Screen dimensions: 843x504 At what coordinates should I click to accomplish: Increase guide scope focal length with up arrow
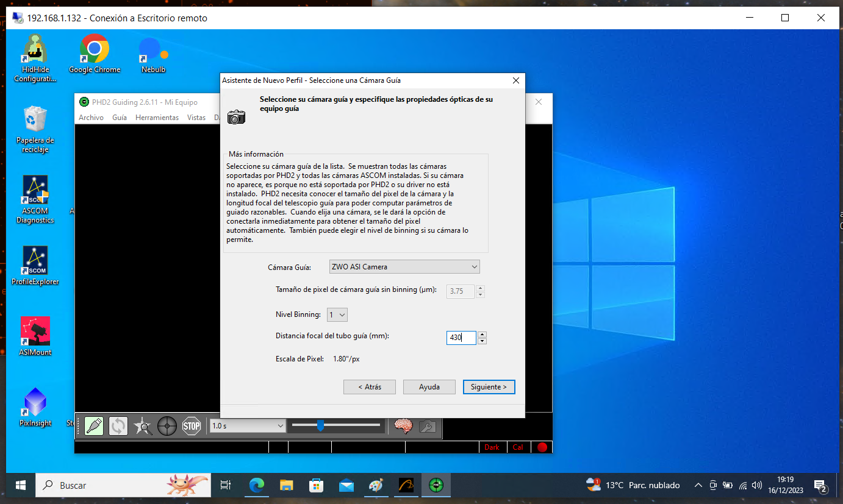(x=482, y=334)
